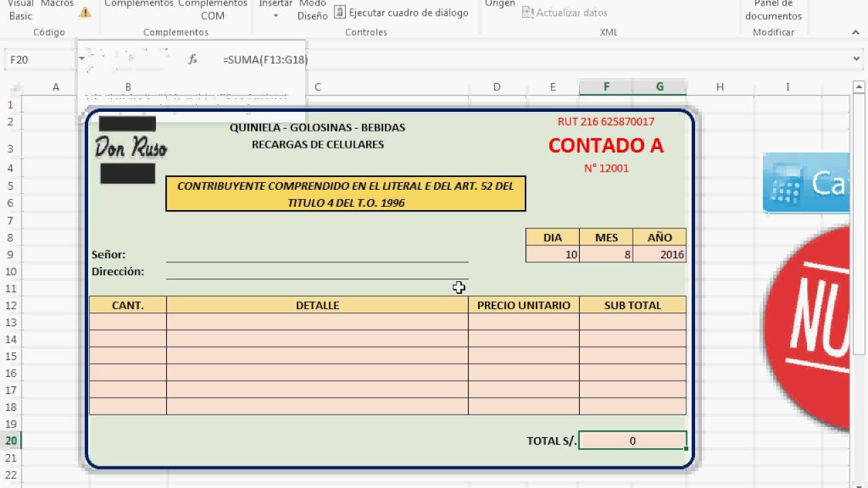Viewport: 868px width, 488px height.
Task: Click the Name Box showing F20
Action: [x=39, y=60]
